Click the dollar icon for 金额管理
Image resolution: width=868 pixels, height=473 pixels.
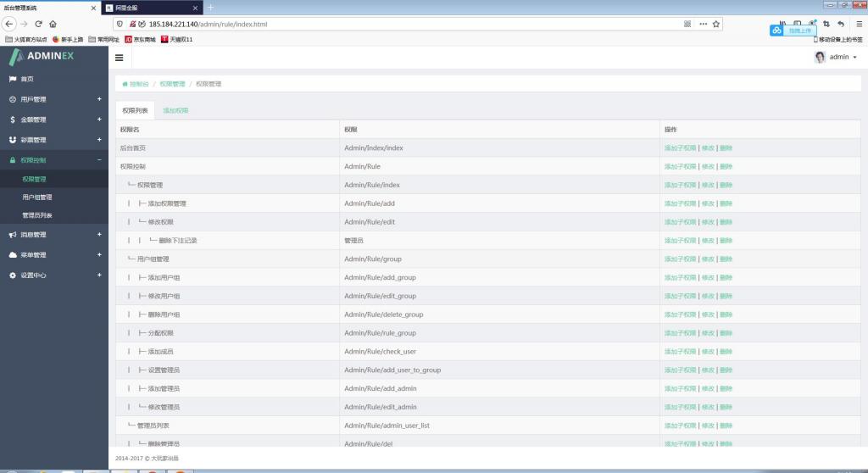point(13,120)
